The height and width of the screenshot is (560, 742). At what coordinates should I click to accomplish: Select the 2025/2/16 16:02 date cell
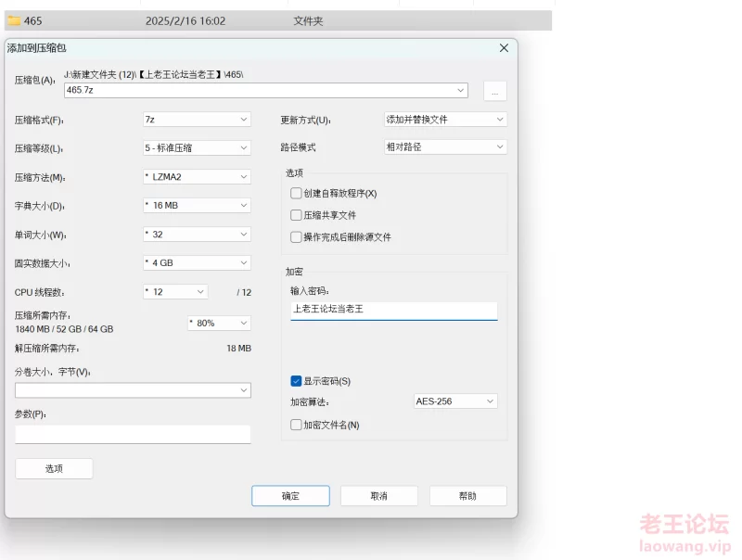pyautogui.click(x=185, y=20)
